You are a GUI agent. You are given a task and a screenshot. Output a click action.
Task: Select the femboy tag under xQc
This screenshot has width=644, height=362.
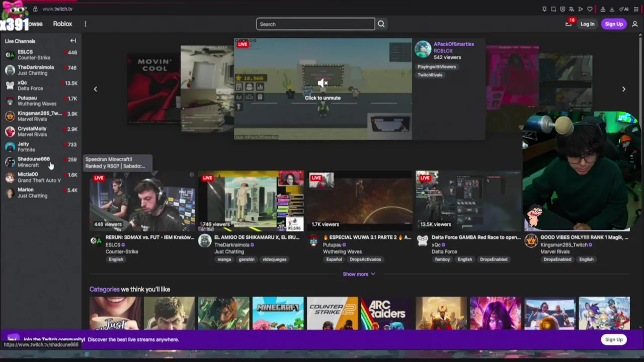[x=442, y=259]
